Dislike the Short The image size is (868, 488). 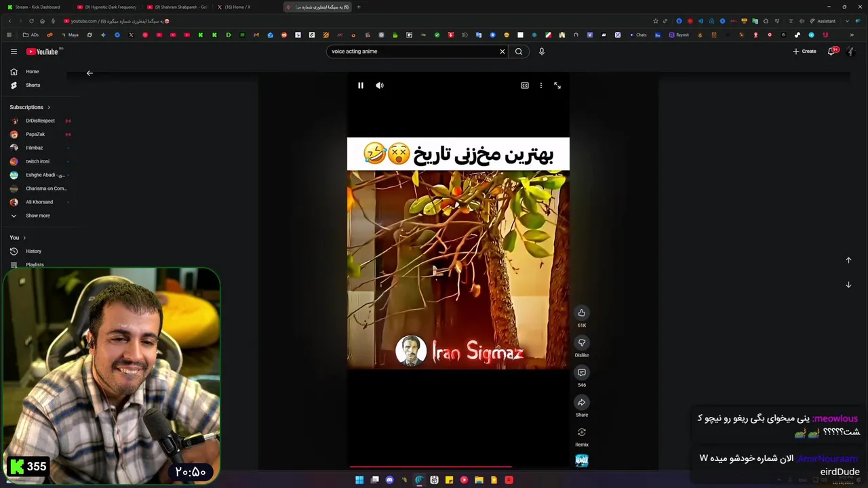tap(581, 342)
